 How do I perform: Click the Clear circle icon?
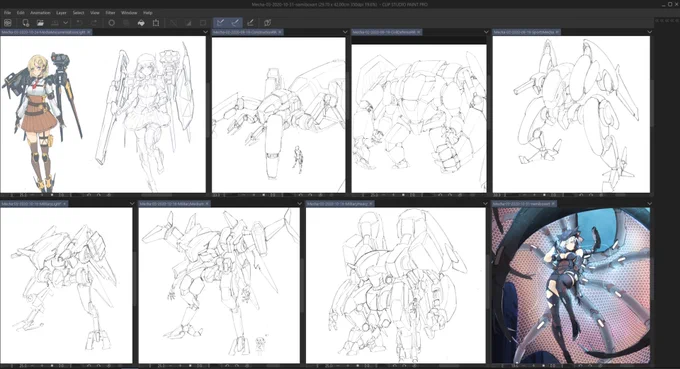[x=111, y=23]
